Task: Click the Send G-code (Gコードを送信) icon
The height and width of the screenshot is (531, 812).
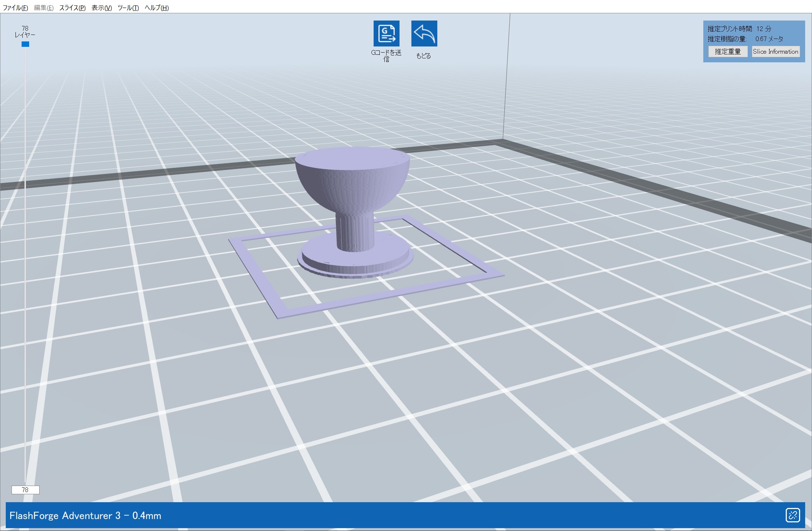Action: [x=386, y=34]
